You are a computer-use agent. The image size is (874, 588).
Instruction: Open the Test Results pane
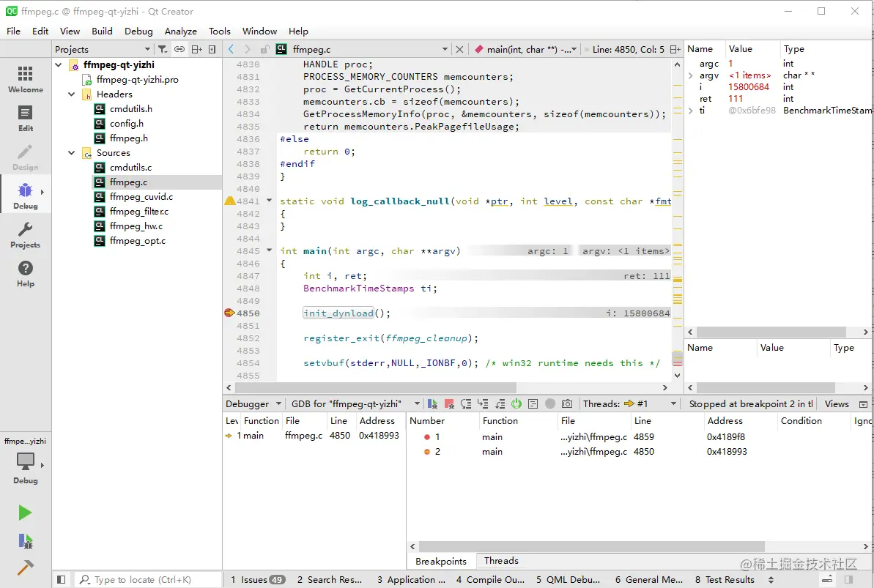(725, 580)
